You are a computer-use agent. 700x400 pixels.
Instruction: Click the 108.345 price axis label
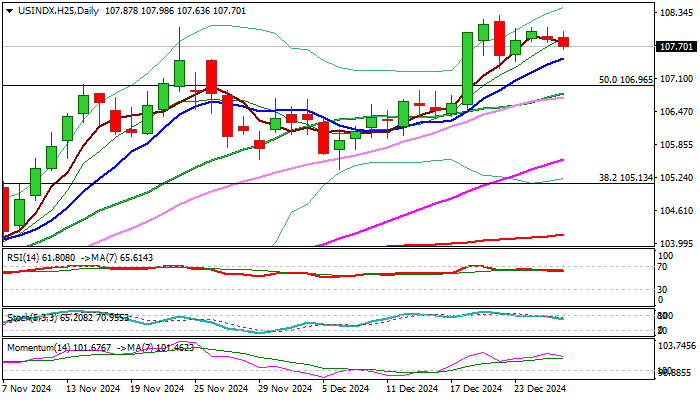pyautogui.click(x=677, y=14)
